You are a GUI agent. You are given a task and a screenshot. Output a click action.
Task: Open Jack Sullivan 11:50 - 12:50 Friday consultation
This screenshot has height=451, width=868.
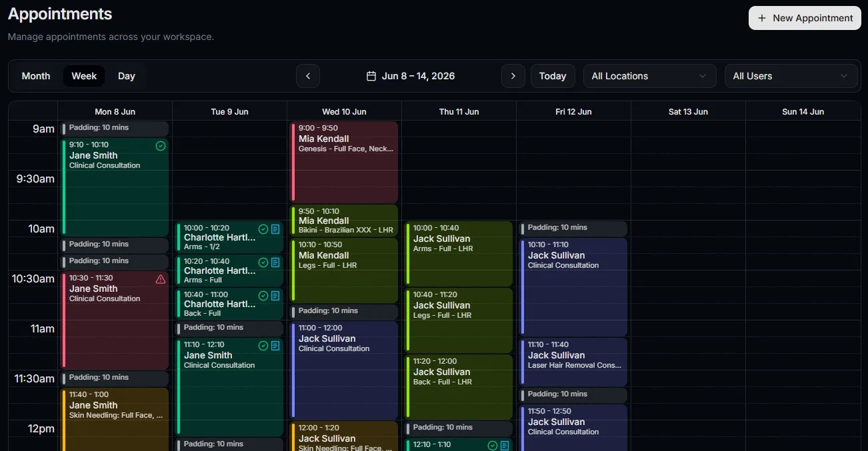573,428
